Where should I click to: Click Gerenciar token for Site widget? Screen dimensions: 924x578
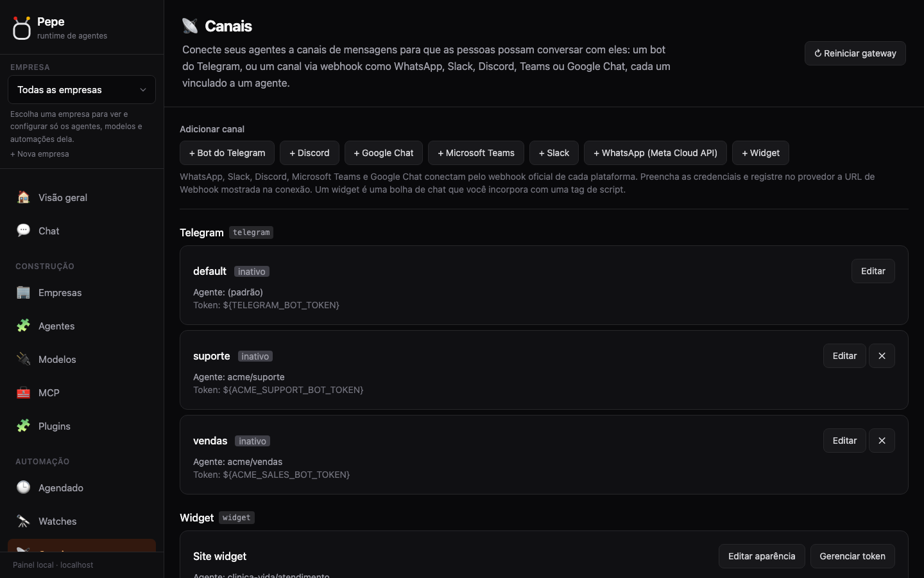(x=852, y=556)
